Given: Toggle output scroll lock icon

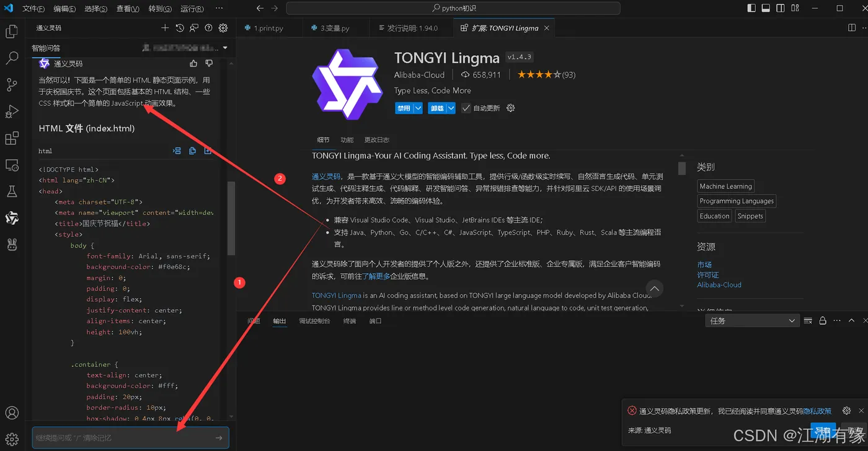Looking at the screenshot, I should coord(823,320).
